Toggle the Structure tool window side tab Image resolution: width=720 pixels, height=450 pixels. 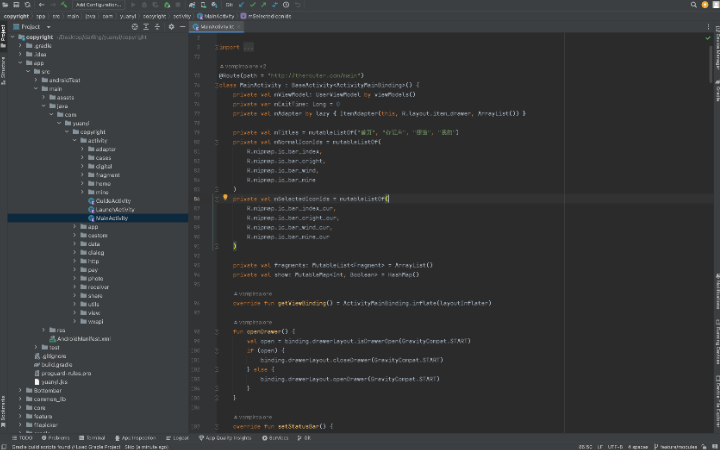pyautogui.click(x=3, y=68)
